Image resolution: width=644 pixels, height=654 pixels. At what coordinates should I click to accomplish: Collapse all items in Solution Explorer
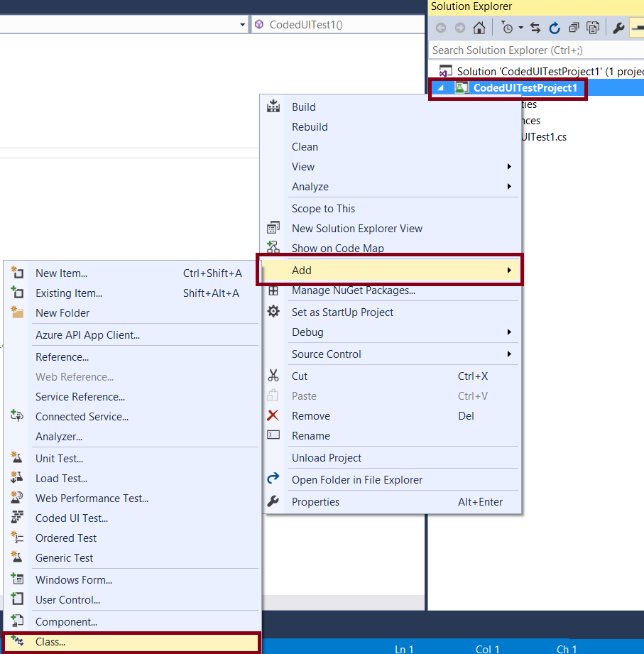tap(573, 27)
